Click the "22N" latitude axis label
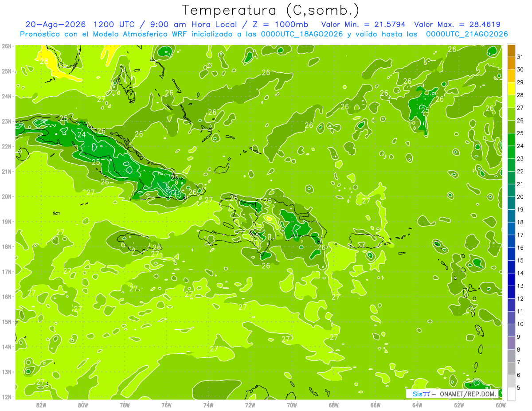The image size is (532, 411). tap(7, 146)
